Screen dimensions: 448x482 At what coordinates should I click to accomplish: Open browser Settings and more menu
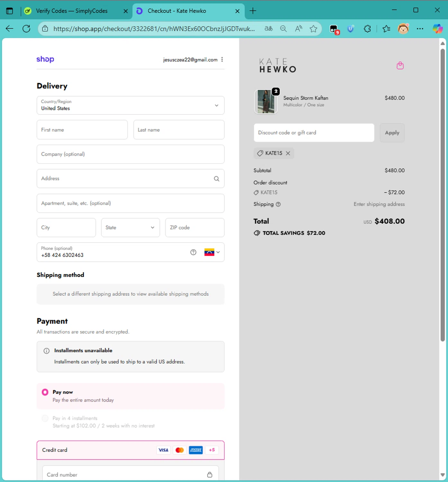(420, 29)
